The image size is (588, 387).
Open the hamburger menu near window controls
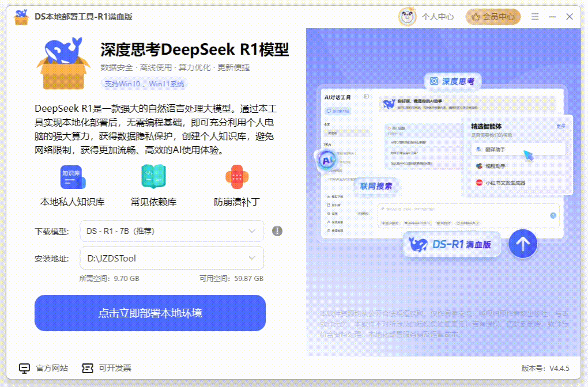pos(535,17)
